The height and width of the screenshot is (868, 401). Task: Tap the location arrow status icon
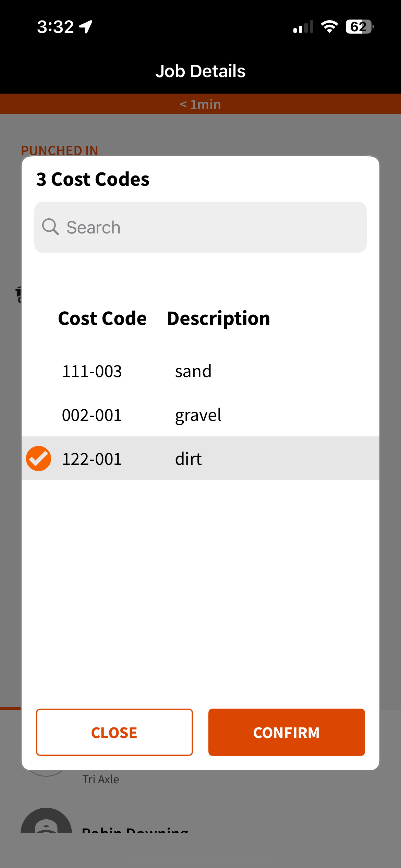point(86,27)
